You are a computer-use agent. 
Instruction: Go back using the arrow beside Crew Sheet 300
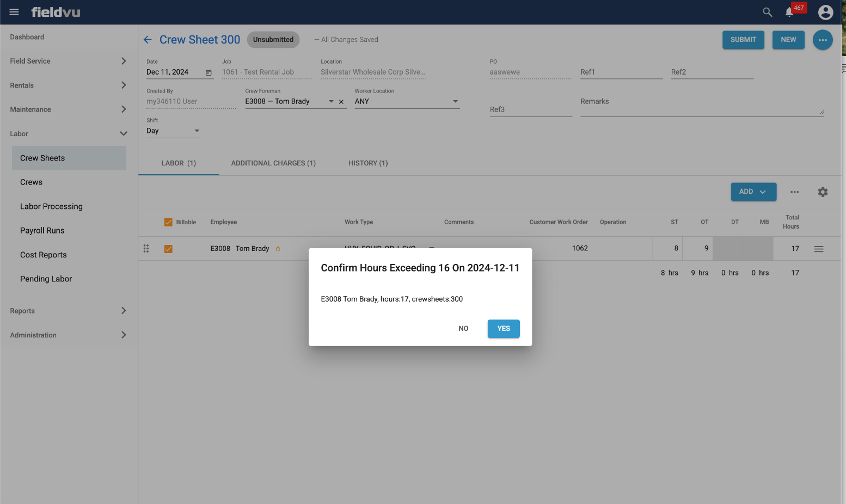pos(148,40)
